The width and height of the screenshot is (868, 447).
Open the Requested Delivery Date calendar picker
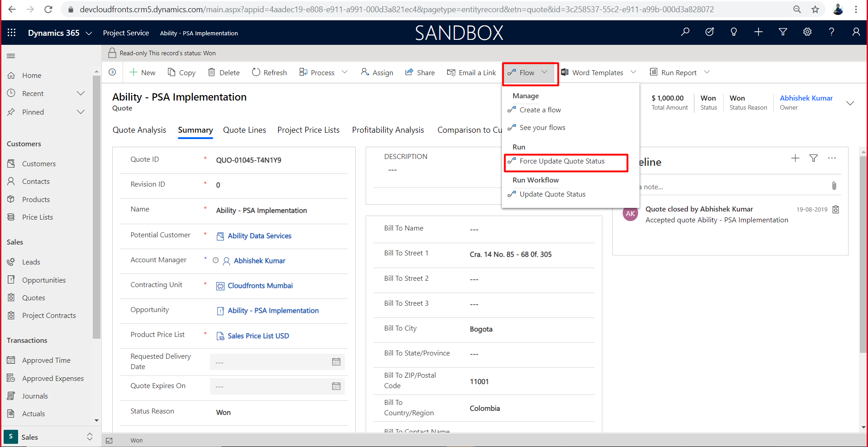336,362
